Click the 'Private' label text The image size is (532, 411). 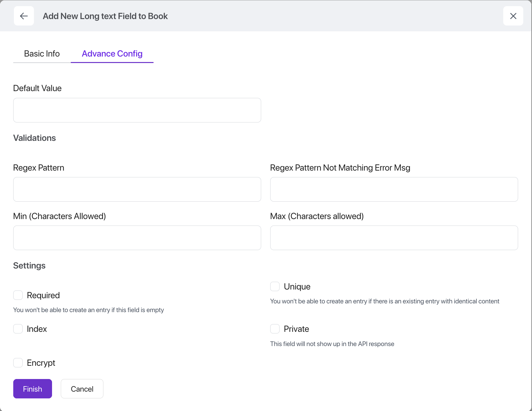pyautogui.click(x=296, y=329)
